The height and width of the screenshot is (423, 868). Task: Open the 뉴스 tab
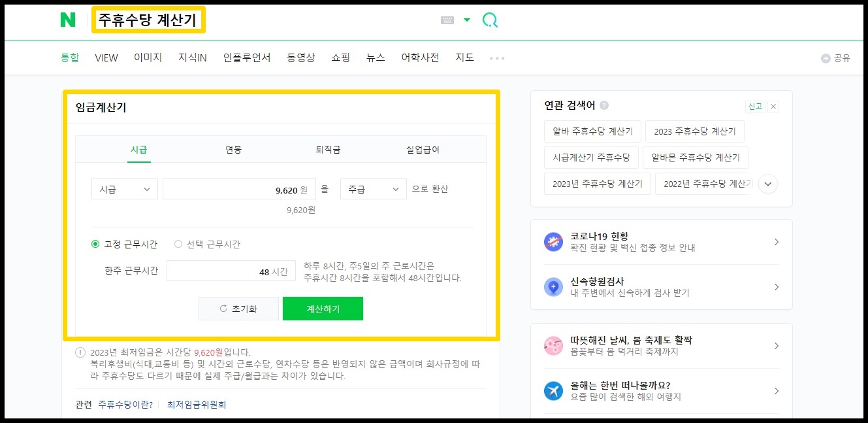(x=376, y=58)
